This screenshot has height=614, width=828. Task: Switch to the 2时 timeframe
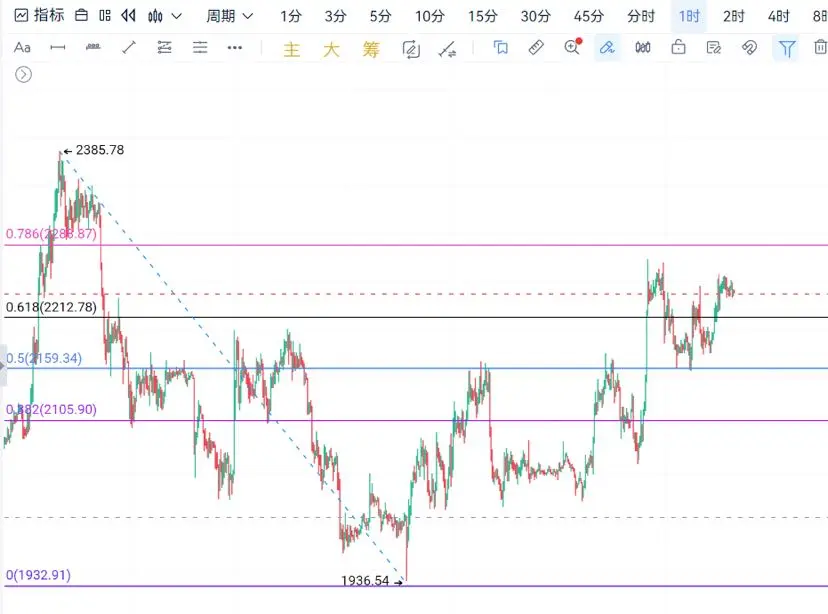[x=733, y=16]
